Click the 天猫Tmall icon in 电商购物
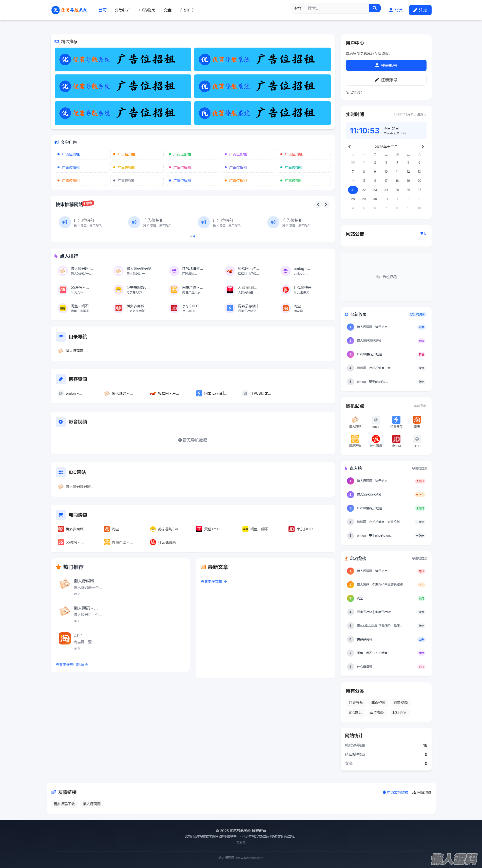Screen dimensions: 482x868 [199, 529]
